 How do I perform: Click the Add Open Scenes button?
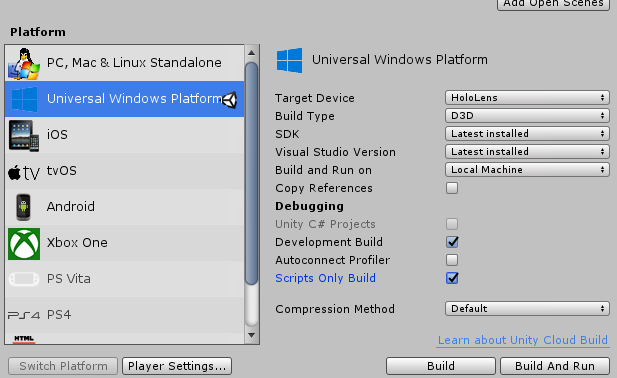pos(553,4)
